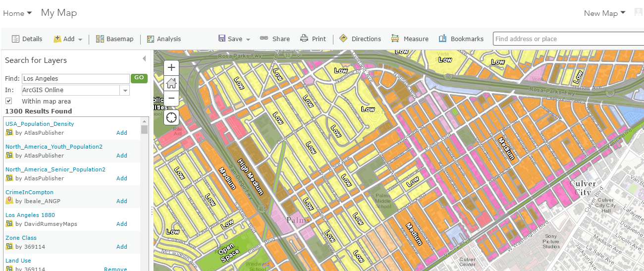This screenshot has width=644, height=271.
Task: Open the Land Use layer link
Action: pyautogui.click(x=18, y=261)
